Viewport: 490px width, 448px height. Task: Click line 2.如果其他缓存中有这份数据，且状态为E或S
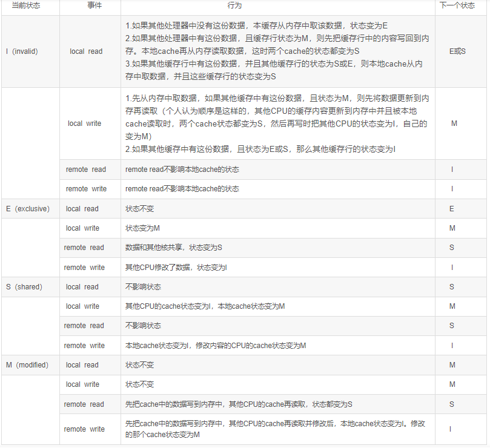(260, 149)
